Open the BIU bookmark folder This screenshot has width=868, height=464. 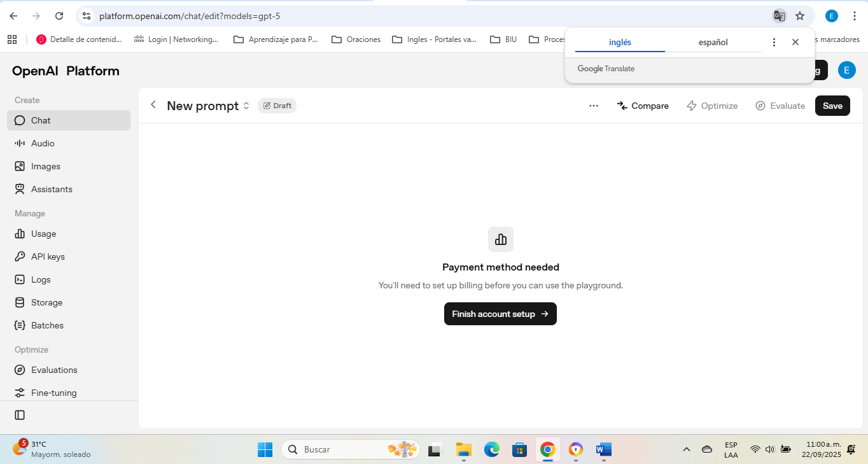[x=503, y=39]
